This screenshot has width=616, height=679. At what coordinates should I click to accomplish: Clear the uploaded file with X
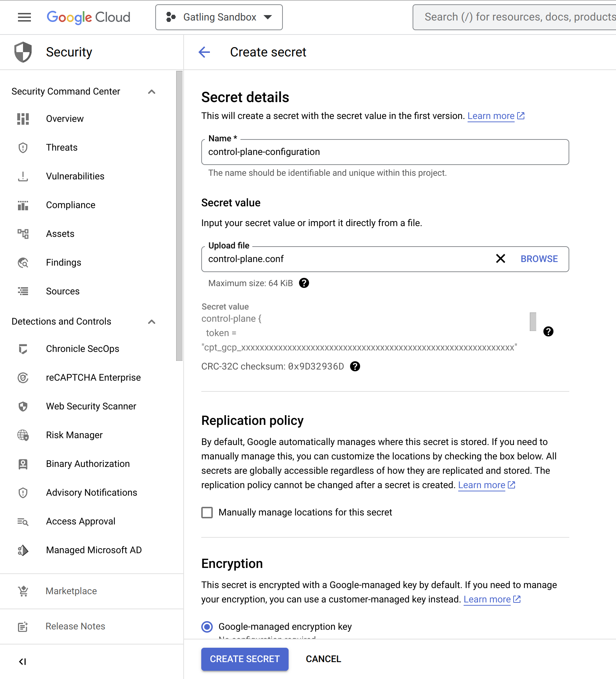tap(500, 258)
